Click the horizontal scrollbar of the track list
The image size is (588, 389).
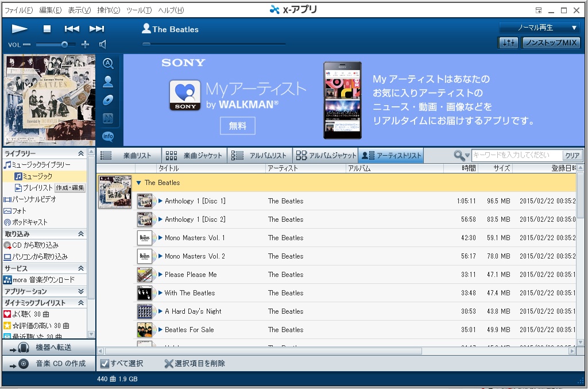point(264,351)
